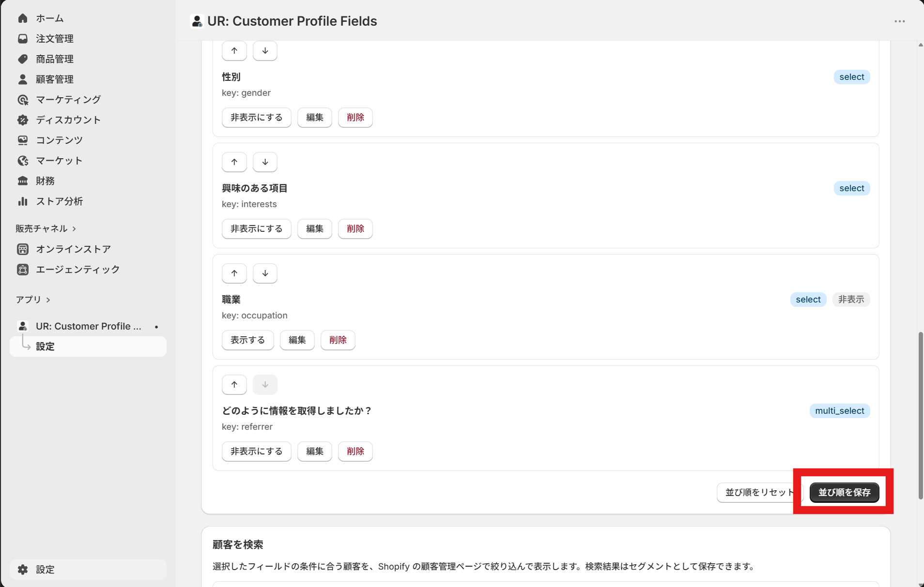Expand アプリ section chevron
Viewport: 924px width, 587px height.
pos(48,300)
